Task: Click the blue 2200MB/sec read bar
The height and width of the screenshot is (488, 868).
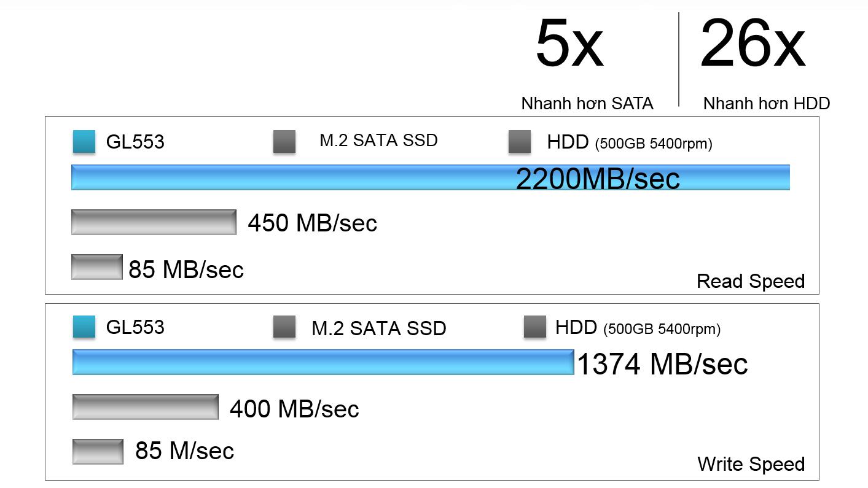Action: tap(430, 177)
